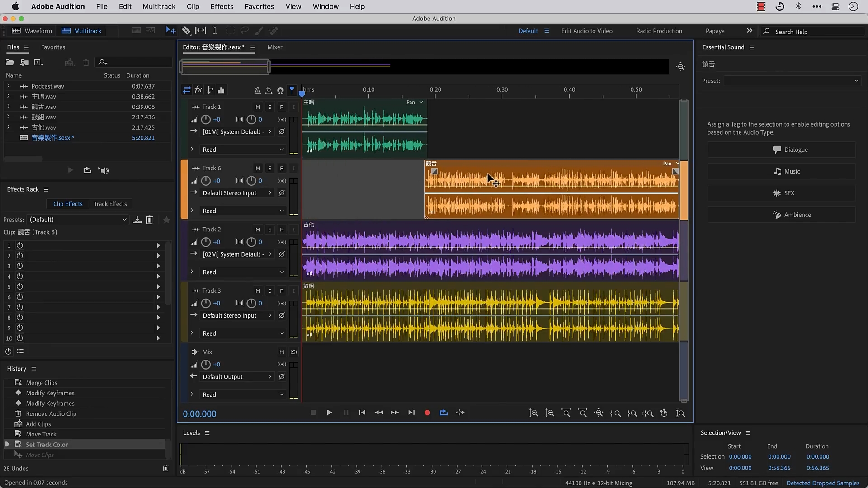The width and height of the screenshot is (868, 488).
Task: Click the Record button in transport
Action: click(427, 413)
